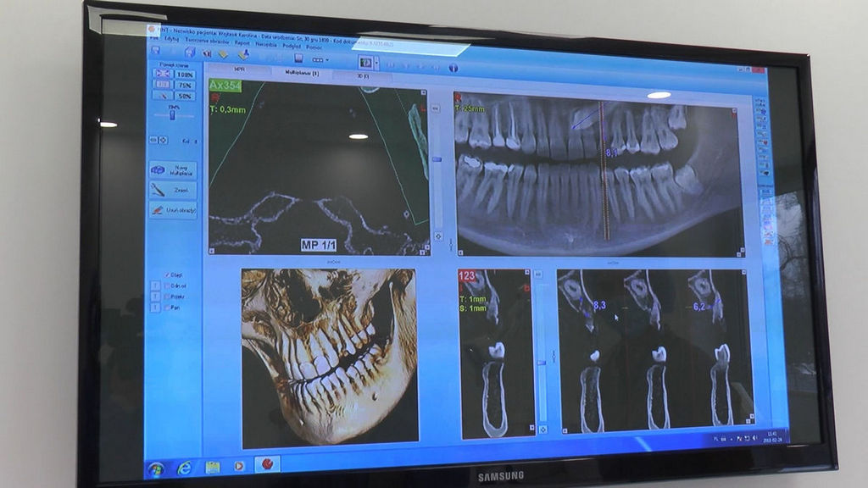868x488 pixels.
Task: Click the 3D skull rendering view
Action: pos(329,356)
